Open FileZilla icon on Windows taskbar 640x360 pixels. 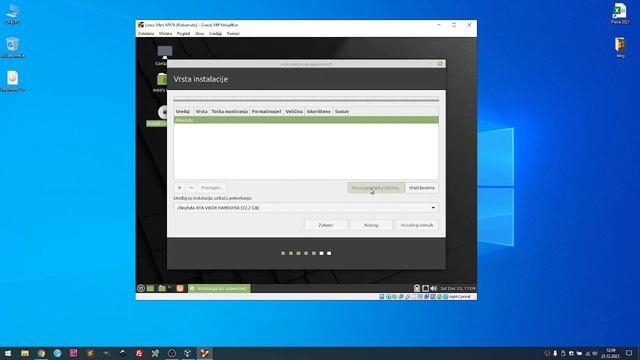139,353
